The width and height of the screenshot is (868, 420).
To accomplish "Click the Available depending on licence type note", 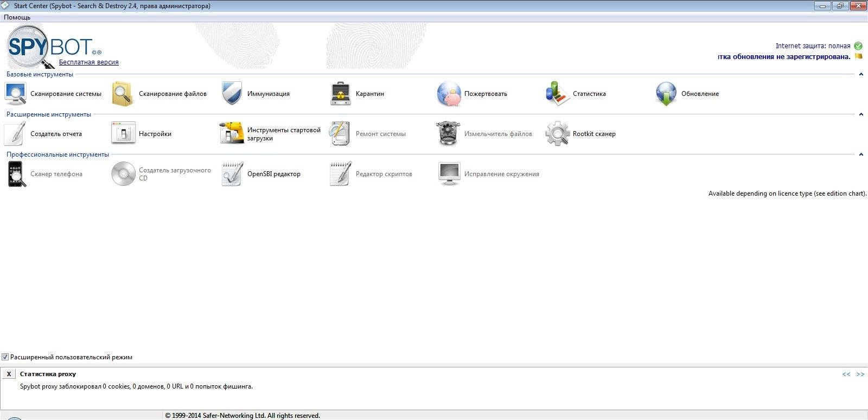I will click(787, 193).
